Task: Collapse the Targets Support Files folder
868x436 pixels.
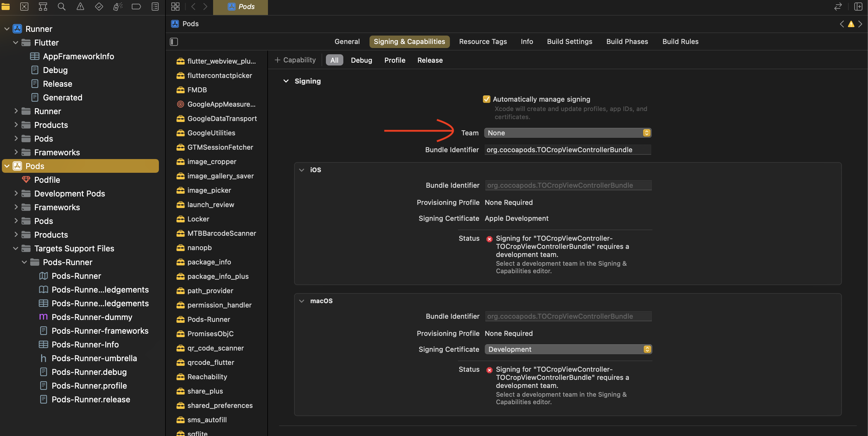Action: click(x=16, y=248)
